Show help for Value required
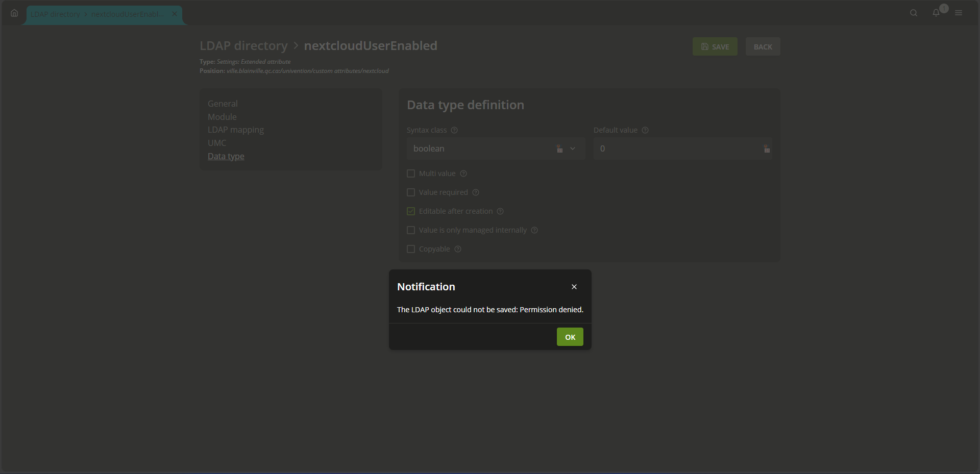980x474 pixels. click(x=476, y=192)
